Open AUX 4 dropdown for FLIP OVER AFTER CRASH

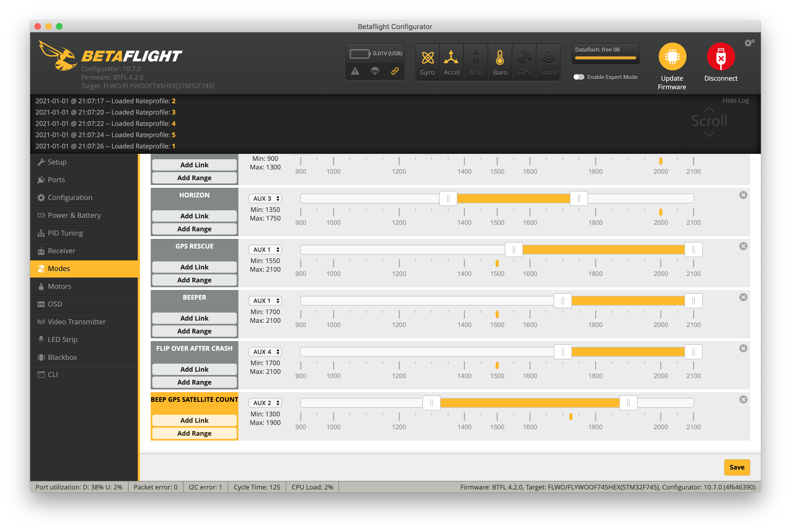[x=265, y=352]
